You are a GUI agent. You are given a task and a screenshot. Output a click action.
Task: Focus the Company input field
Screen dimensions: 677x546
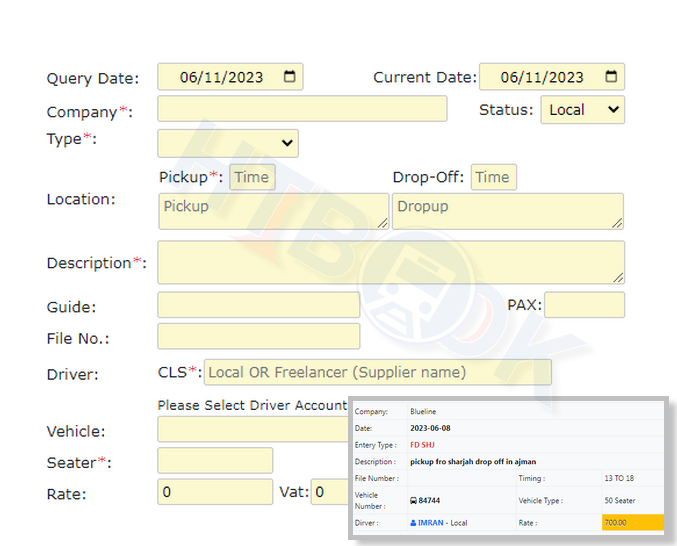tap(302, 109)
